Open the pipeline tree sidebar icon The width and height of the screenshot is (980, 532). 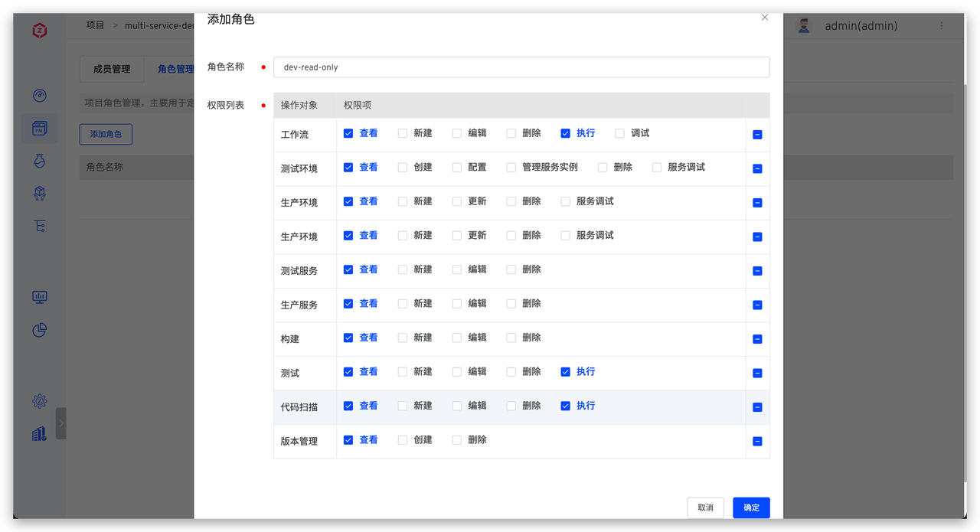tap(39, 226)
